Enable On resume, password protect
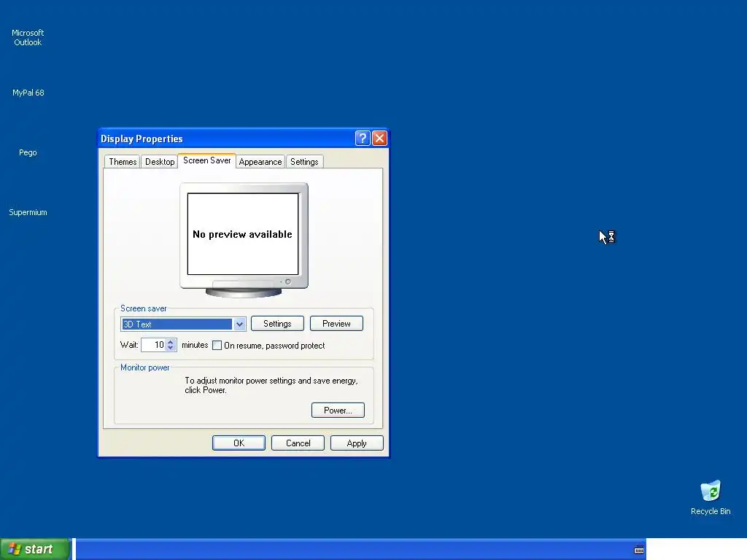The image size is (747, 560). click(217, 345)
